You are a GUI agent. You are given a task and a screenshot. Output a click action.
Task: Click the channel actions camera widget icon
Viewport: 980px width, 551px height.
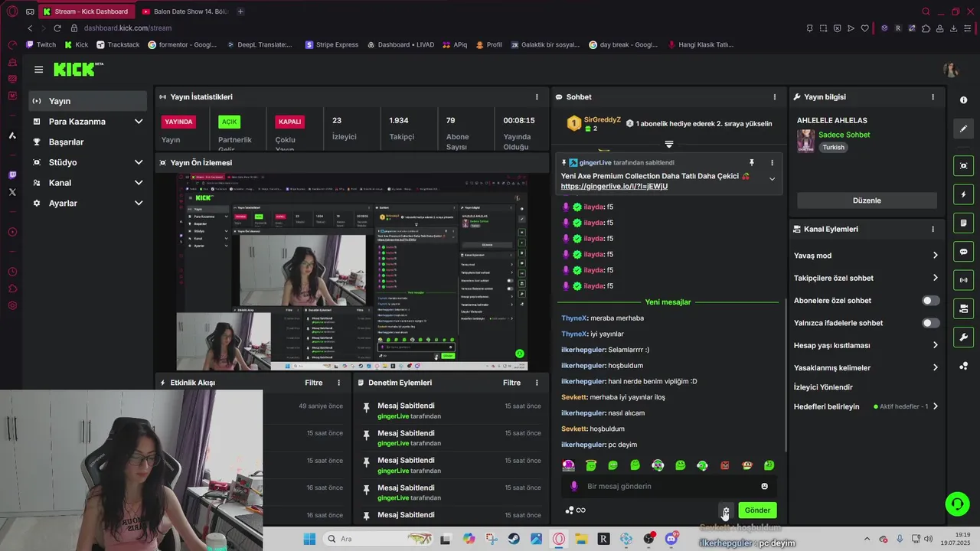pos(963,308)
